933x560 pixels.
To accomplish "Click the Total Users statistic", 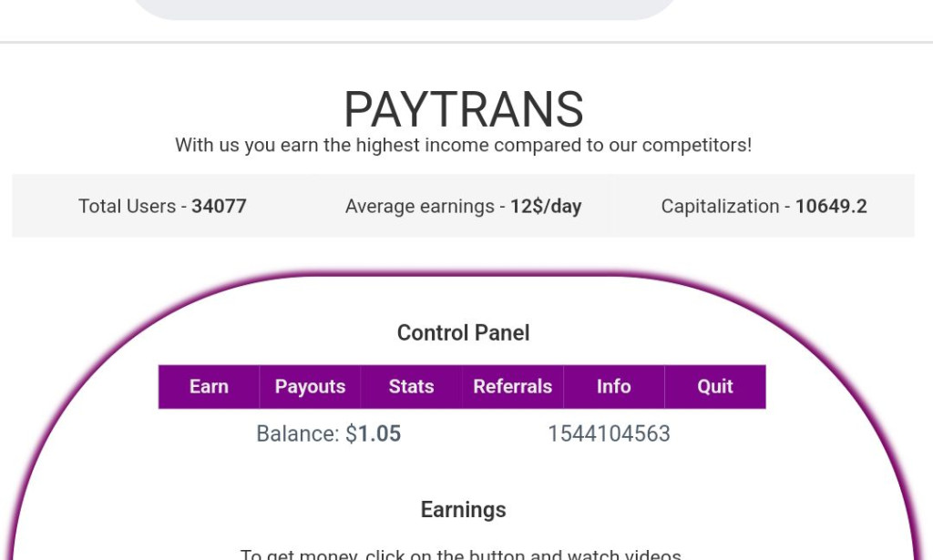I will pyautogui.click(x=161, y=206).
